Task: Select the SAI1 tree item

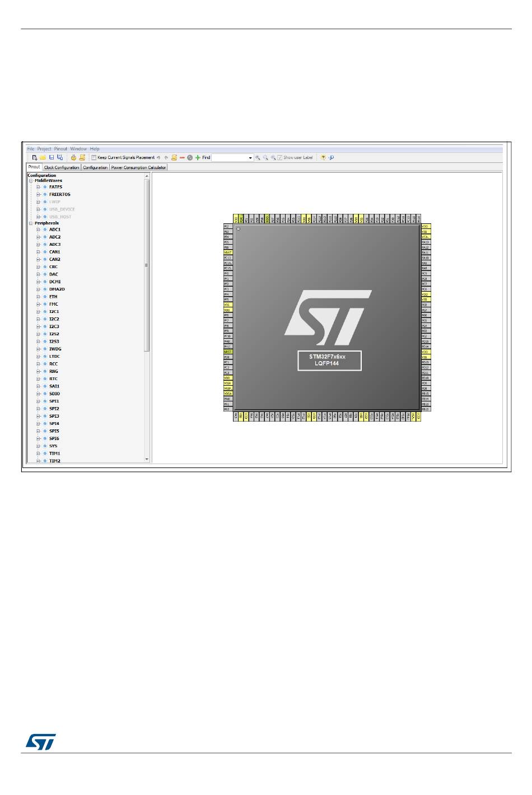Action: (x=54, y=386)
